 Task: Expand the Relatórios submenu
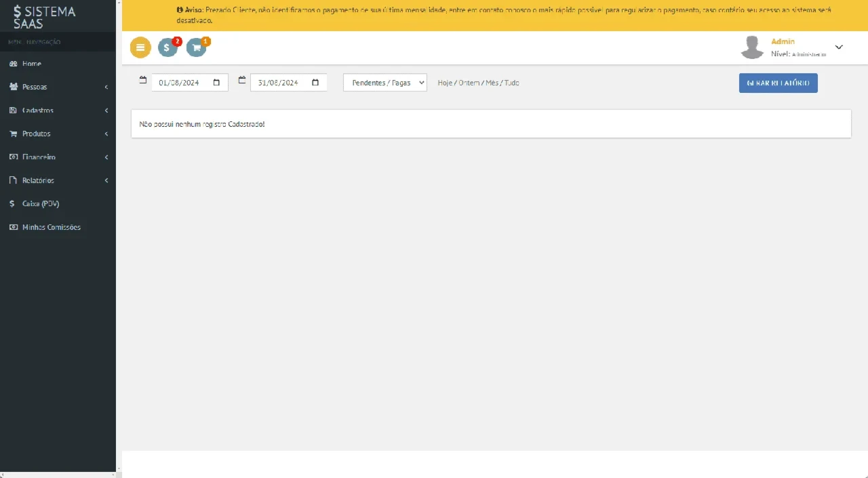click(x=58, y=180)
